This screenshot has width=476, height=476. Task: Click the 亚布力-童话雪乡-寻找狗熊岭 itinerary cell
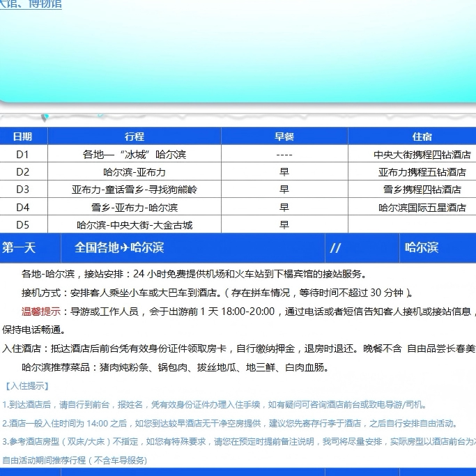pos(135,190)
